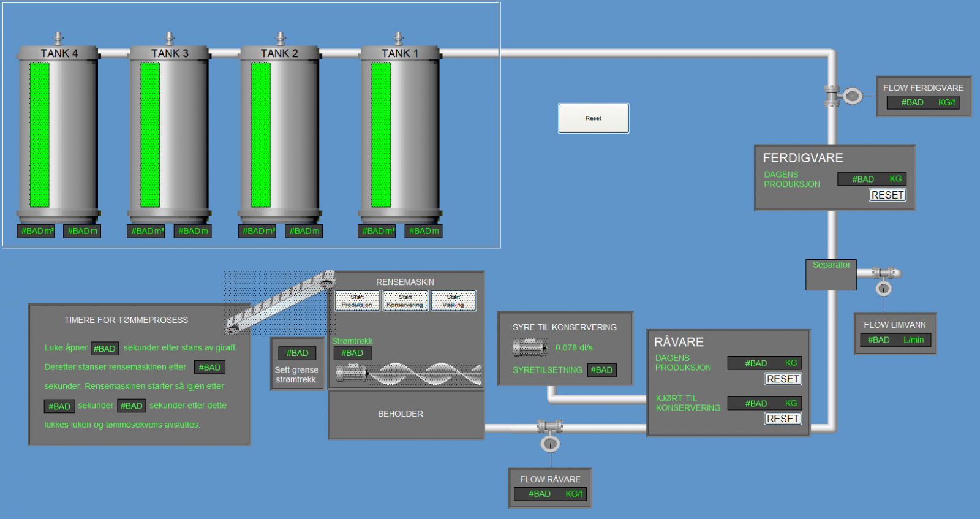The width and height of the screenshot is (980, 519).
Task: Edit the Luke åpner seconds field
Action: [104, 349]
